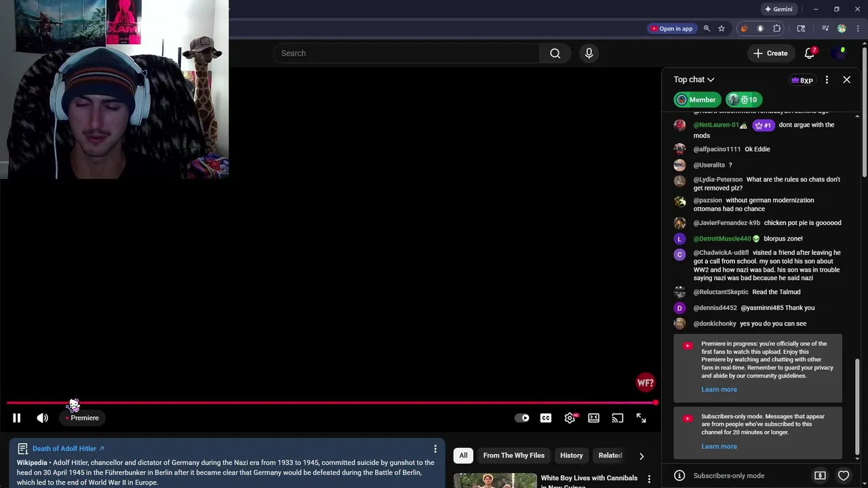
Task: Click the orange extension icon
Action: tap(744, 28)
